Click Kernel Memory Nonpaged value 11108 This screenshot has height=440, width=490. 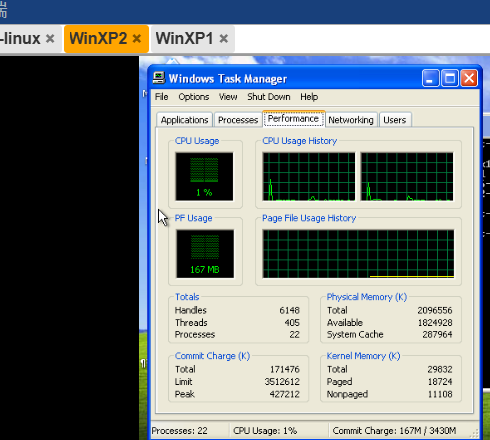pos(440,394)
